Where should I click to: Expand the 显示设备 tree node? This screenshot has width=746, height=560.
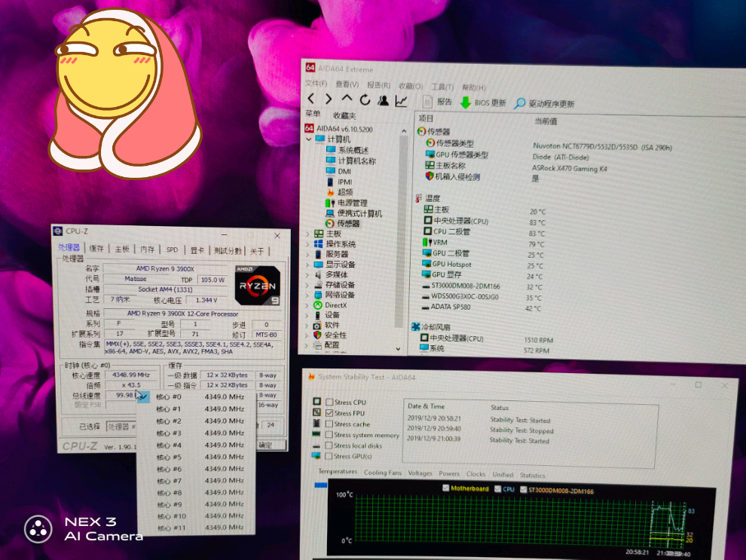(x=307, y=265)
